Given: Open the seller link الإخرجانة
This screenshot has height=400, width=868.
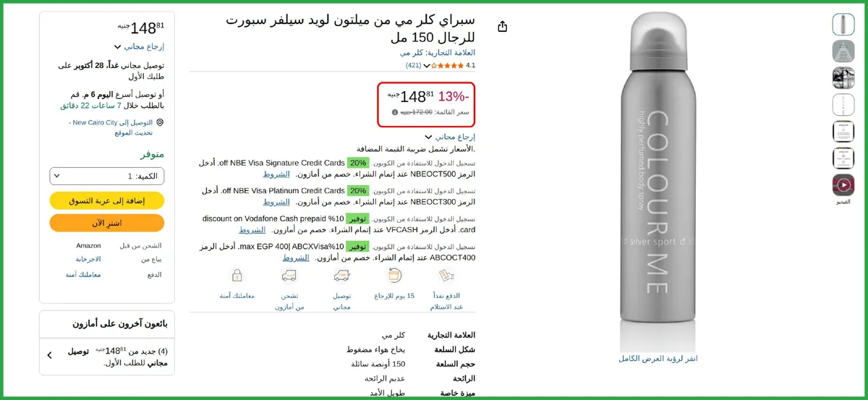Looking at the screenshot, I should tap(88, 259).
